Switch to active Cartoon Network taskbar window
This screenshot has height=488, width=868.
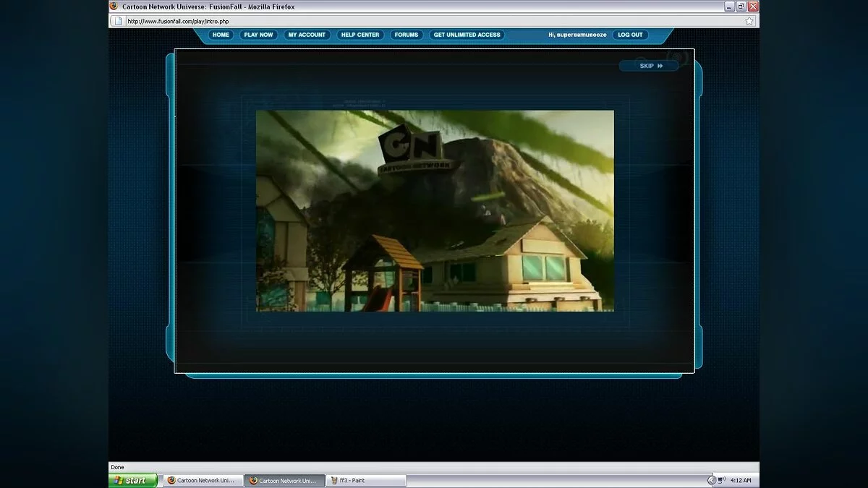(x=284, y=480)
